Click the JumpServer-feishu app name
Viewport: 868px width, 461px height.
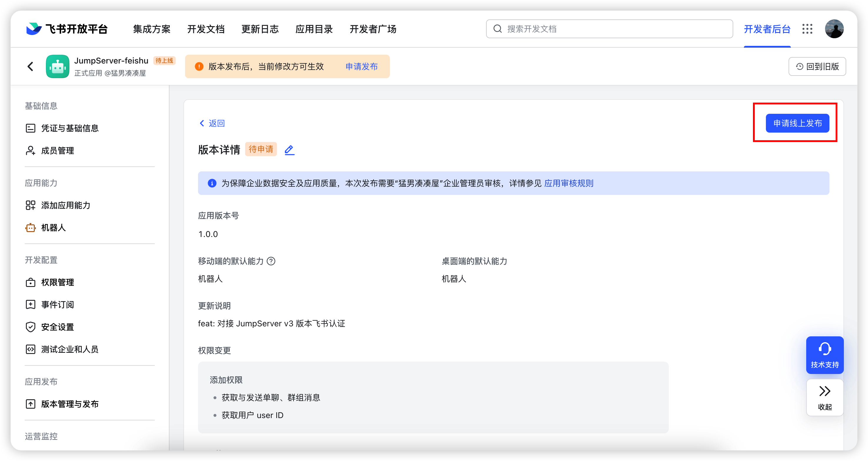click(x=111, y=61)
